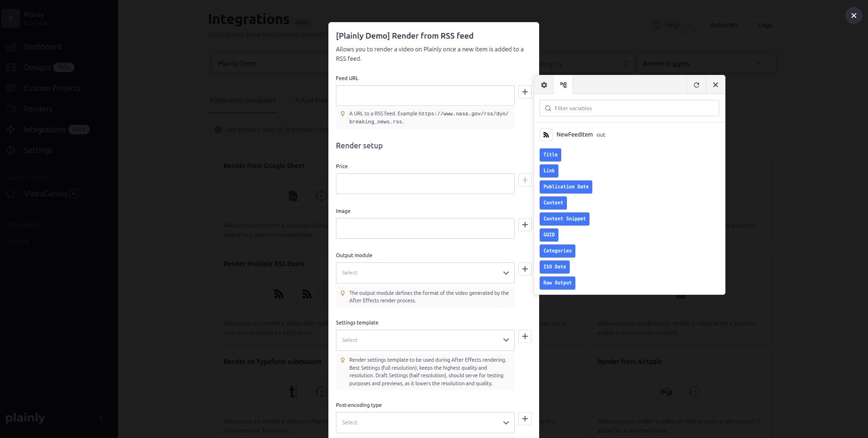Click the Logs button
Screen dimensions: 868x438
(x=764, y=25)
